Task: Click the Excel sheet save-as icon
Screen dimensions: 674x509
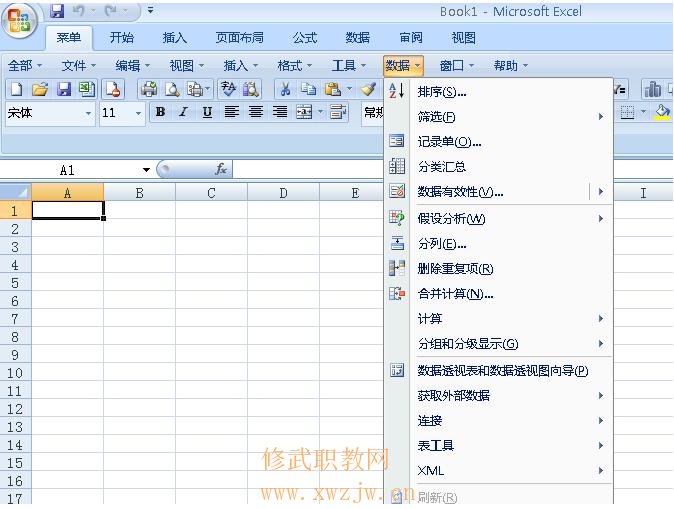Action: (x=87, y=89)
